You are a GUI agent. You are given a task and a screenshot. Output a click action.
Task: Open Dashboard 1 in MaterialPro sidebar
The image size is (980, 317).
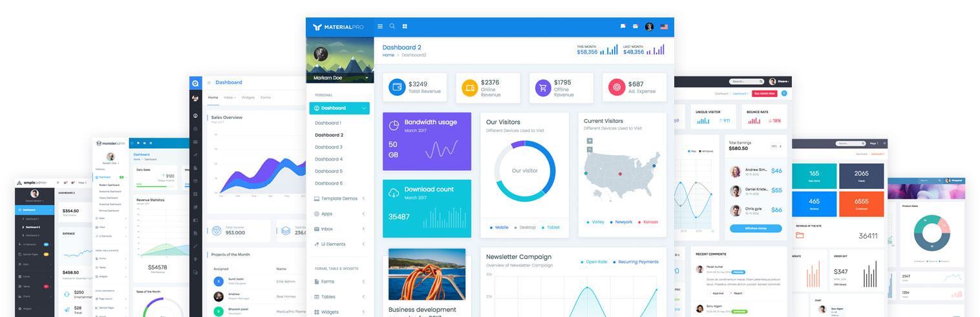(328, 123)
